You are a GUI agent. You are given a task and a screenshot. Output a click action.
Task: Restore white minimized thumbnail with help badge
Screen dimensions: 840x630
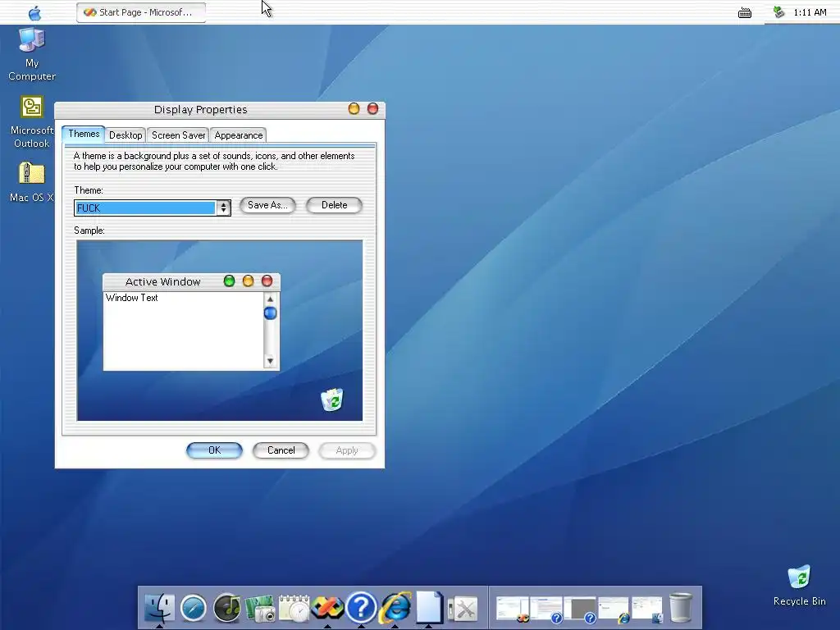pos(546,609)
